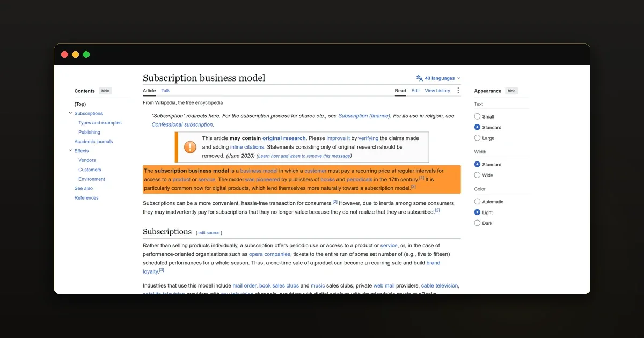Collapse the Effects section in Contents
The height and width of the screenshot is (338, 644).
pyautogui.click(x=70, y=151)
